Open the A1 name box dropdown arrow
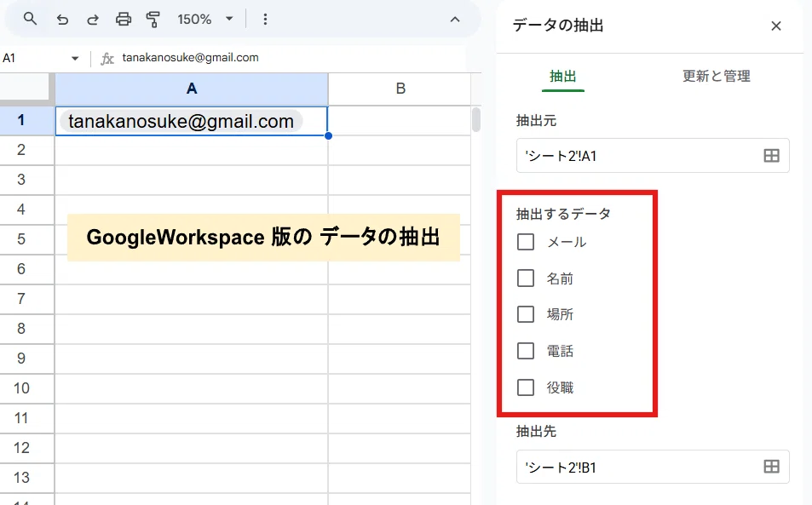 click(x=75, y=58)
